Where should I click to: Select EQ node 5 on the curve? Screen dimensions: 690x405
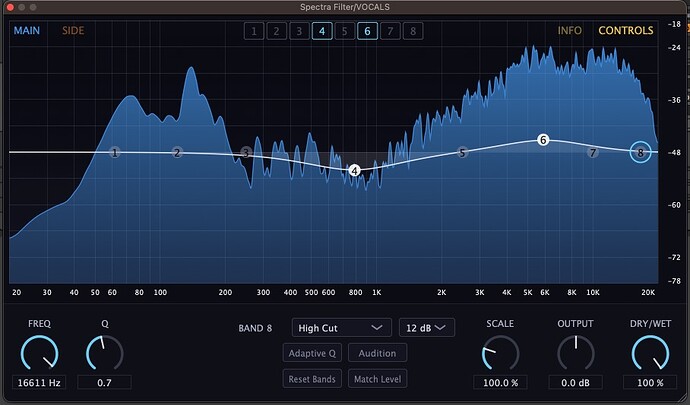point(462,153)
